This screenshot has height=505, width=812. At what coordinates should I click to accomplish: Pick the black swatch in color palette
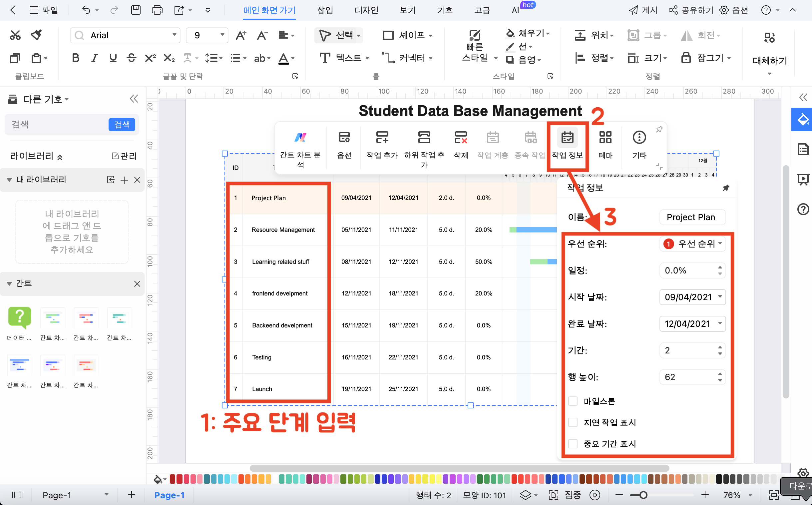click(719, 479)
